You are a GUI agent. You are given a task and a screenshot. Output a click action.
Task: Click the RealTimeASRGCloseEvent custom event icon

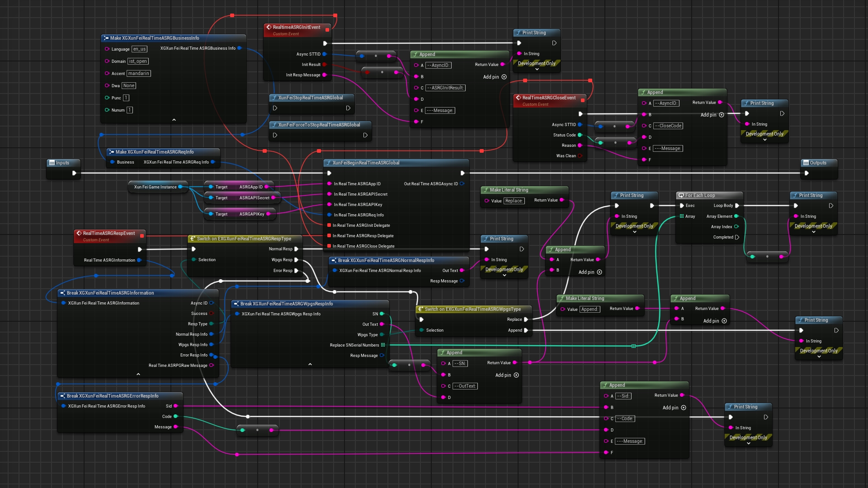[518, 98]
